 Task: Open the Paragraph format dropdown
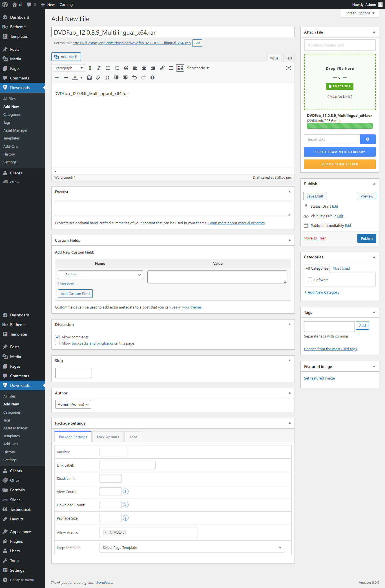(69, 68)
